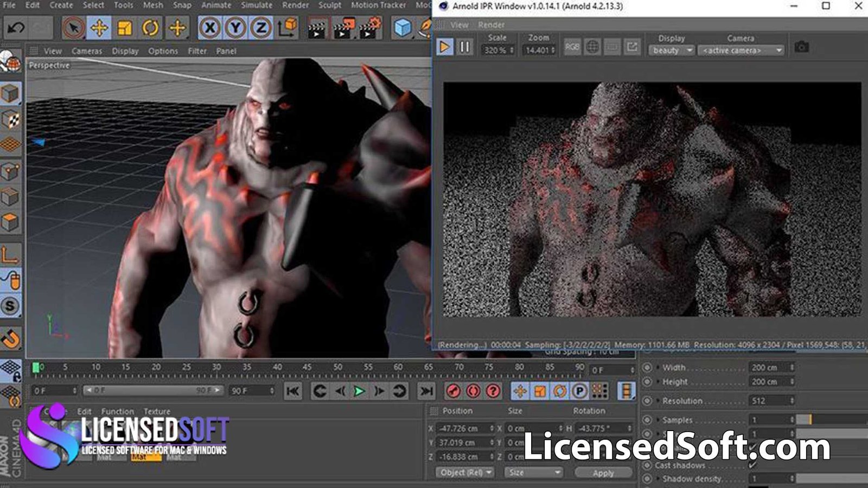Pause the Arnold IPR render
The width and height of the screenshot is (868, 488).
pos(465,47)
